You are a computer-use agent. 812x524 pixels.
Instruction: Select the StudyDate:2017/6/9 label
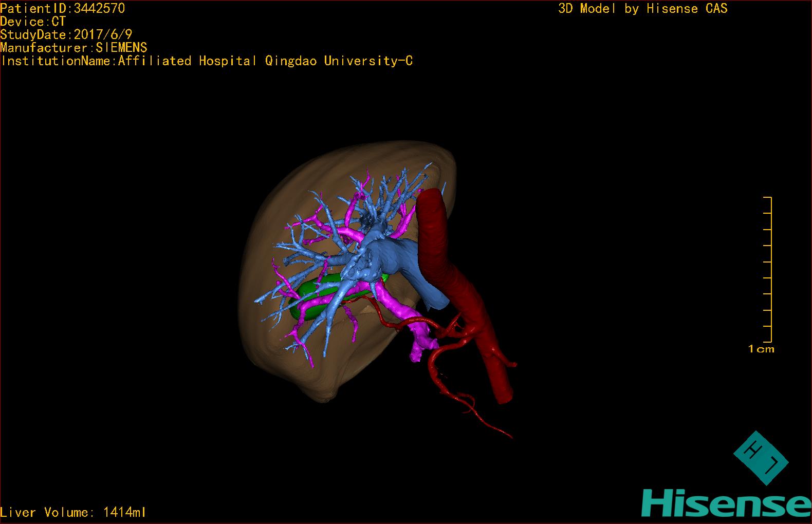[66, 34]
